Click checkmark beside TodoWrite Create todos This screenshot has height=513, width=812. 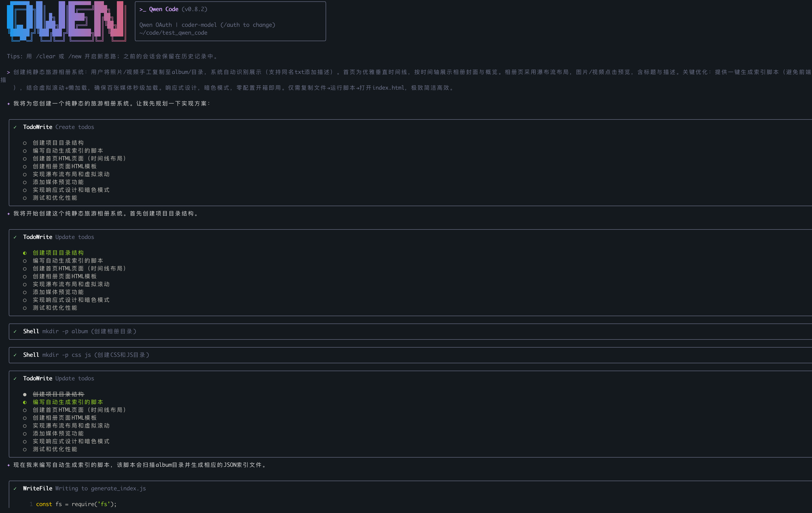pyautogui.click(x=15, y=127)
